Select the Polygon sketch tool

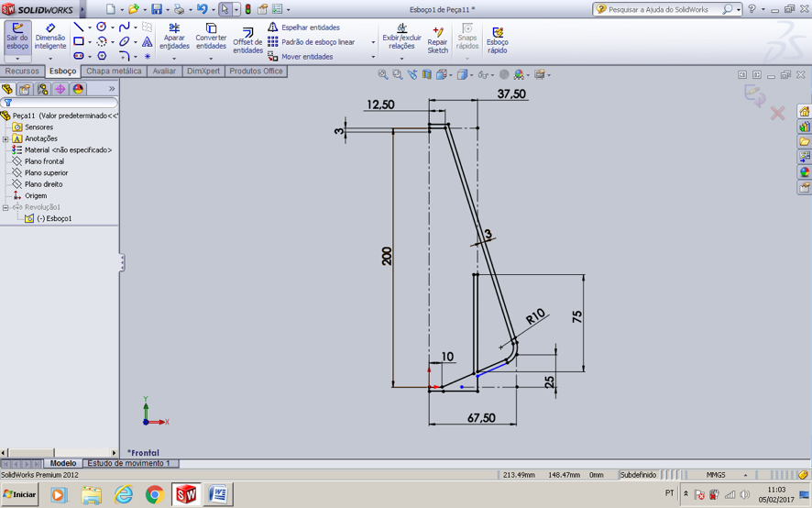pos(102,55)
